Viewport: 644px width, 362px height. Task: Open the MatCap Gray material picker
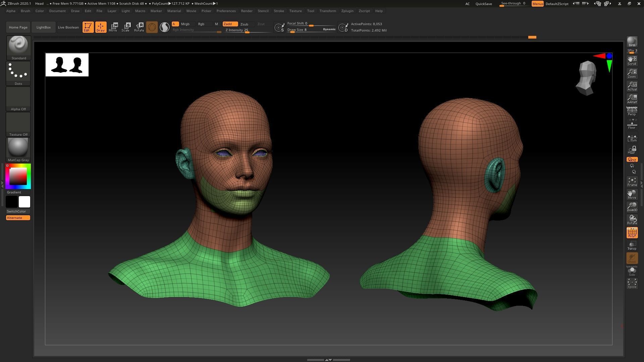18,150
